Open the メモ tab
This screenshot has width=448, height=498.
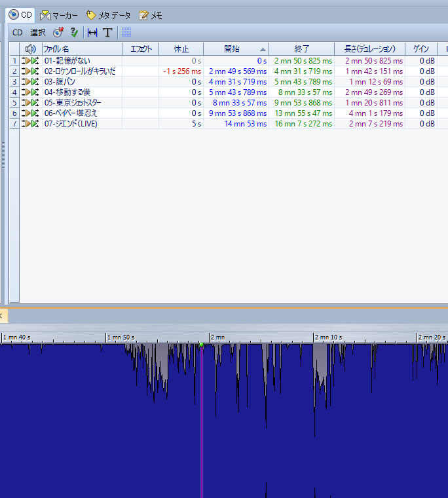tap(151, 15)
